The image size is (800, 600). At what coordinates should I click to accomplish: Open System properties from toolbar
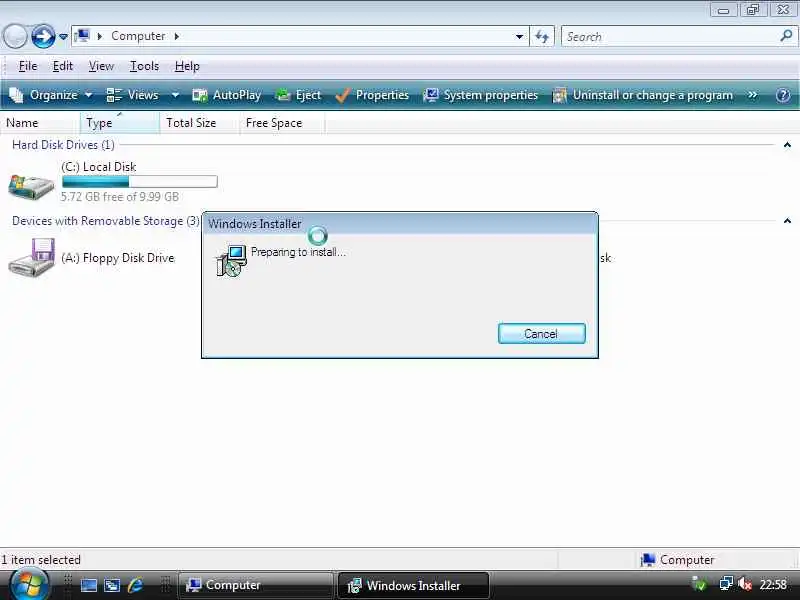(480, 95)
